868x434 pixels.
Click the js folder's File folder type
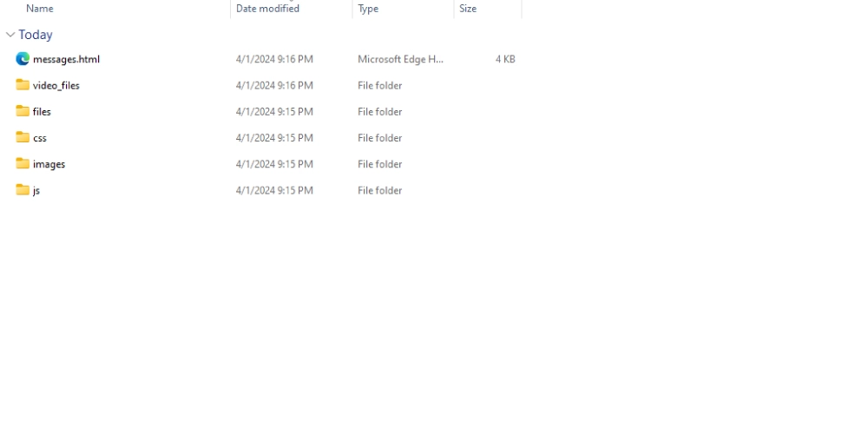pos(379,190)
